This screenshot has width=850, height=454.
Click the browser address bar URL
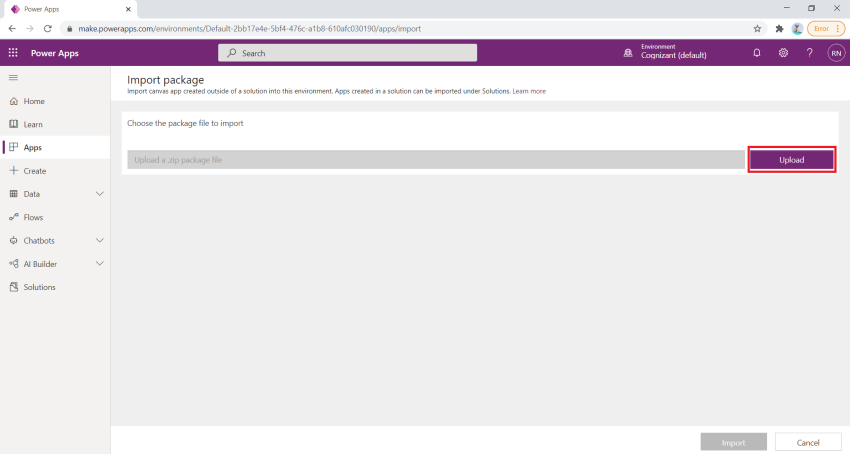pos(249,29)
